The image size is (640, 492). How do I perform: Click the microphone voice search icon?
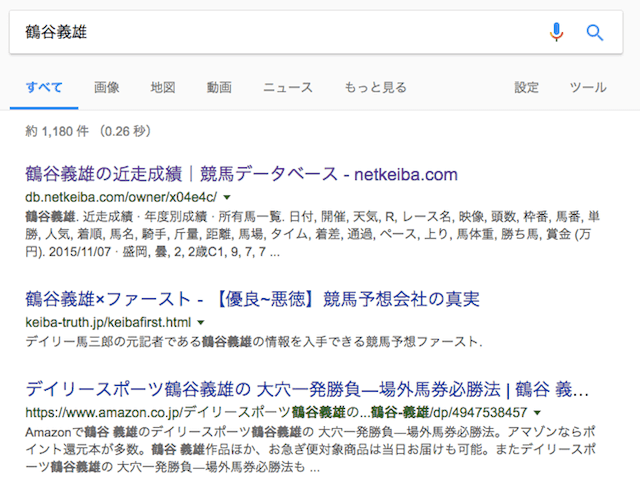point(556,32)
